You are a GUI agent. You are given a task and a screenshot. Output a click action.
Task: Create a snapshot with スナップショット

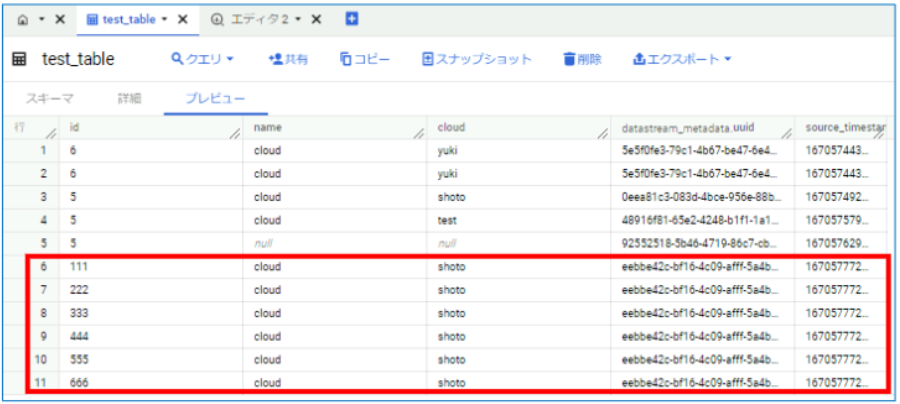coord(476,60)
